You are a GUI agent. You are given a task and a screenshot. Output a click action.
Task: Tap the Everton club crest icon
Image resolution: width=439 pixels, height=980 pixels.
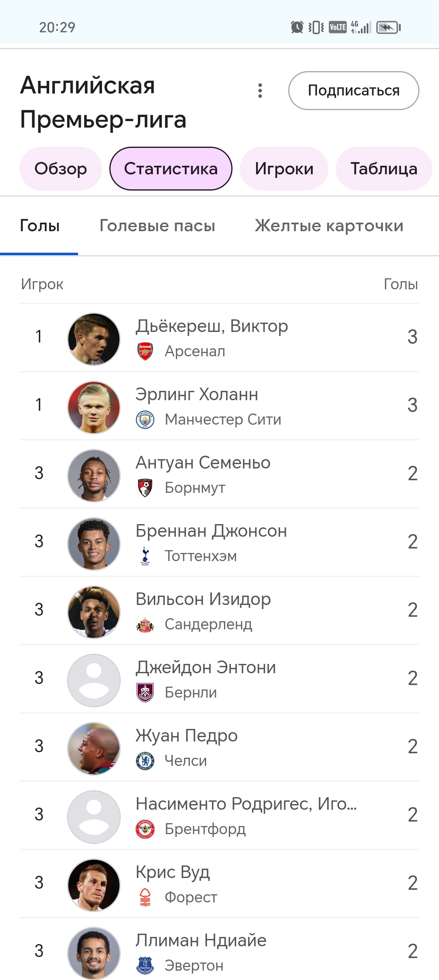click(145, 966)
